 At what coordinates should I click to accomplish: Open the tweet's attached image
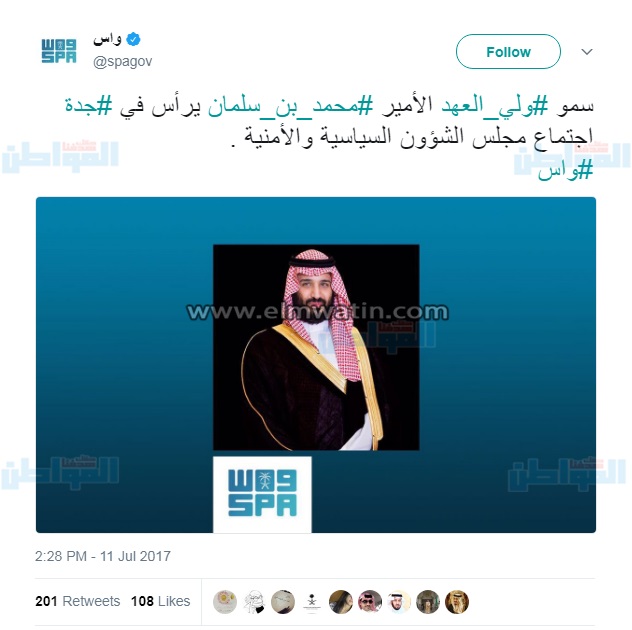click(316, 365)
